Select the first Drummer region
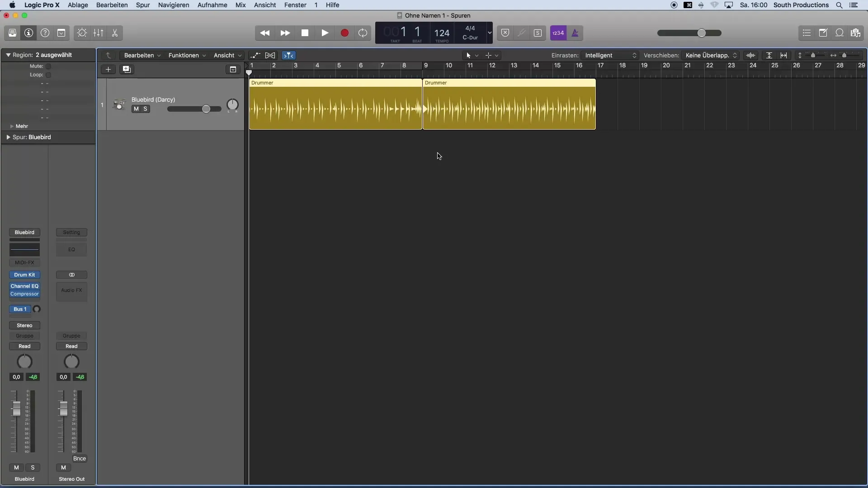The width and height of the screenshot is (868, 488). point(335,104)
